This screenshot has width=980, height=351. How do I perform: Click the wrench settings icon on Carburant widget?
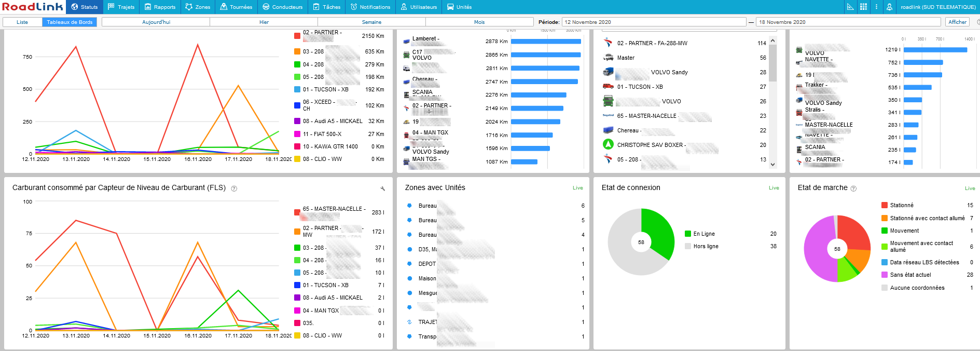(383, 188)
